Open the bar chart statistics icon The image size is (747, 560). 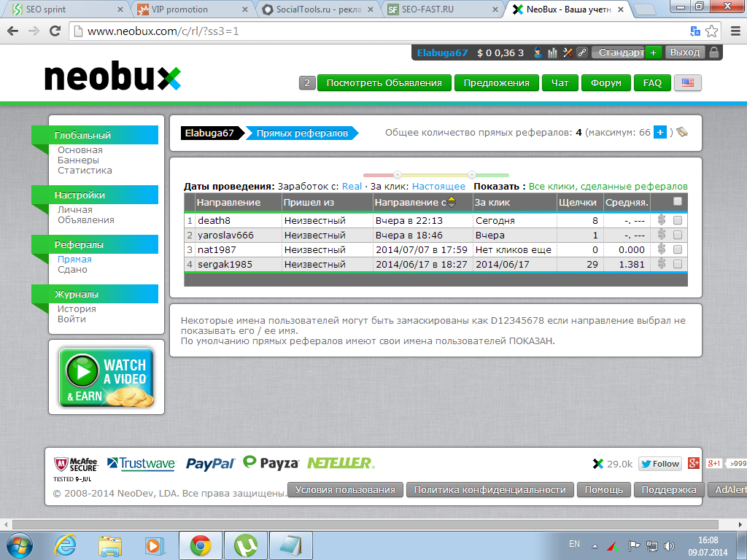click(553, 52)
